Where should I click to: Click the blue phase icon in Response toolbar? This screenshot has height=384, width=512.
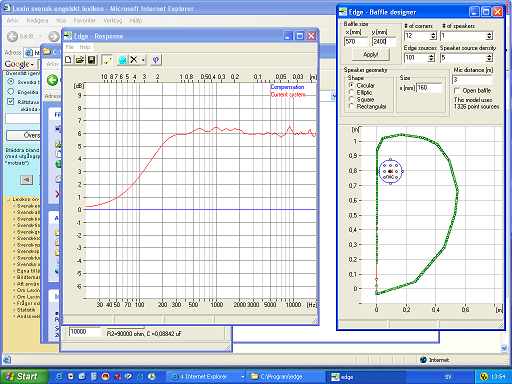[156, 60]
